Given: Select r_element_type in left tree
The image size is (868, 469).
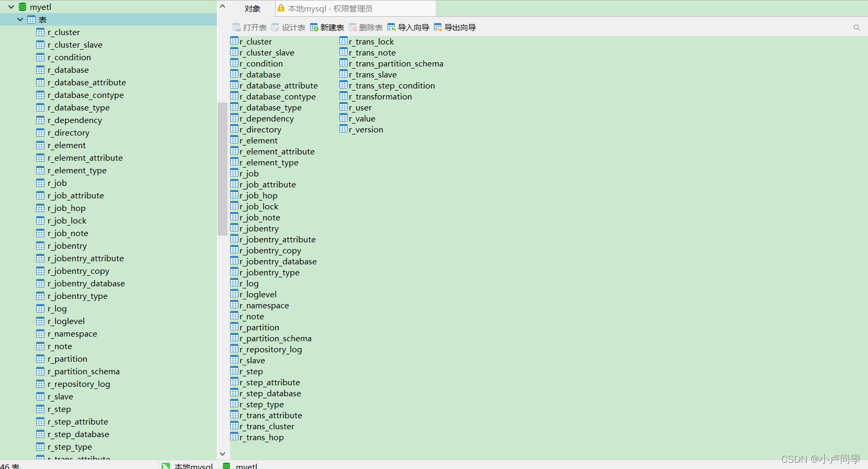Looking at the screenshot, I should [x=77, y=170].
